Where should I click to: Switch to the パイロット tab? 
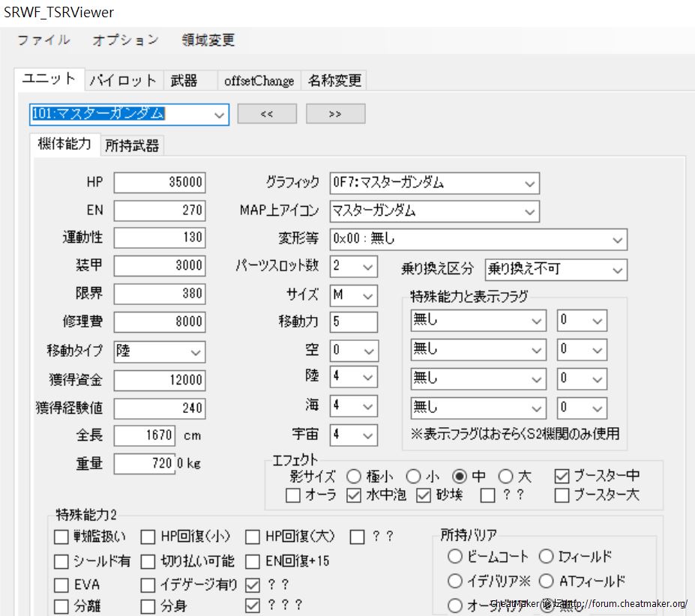pos(122,80)
